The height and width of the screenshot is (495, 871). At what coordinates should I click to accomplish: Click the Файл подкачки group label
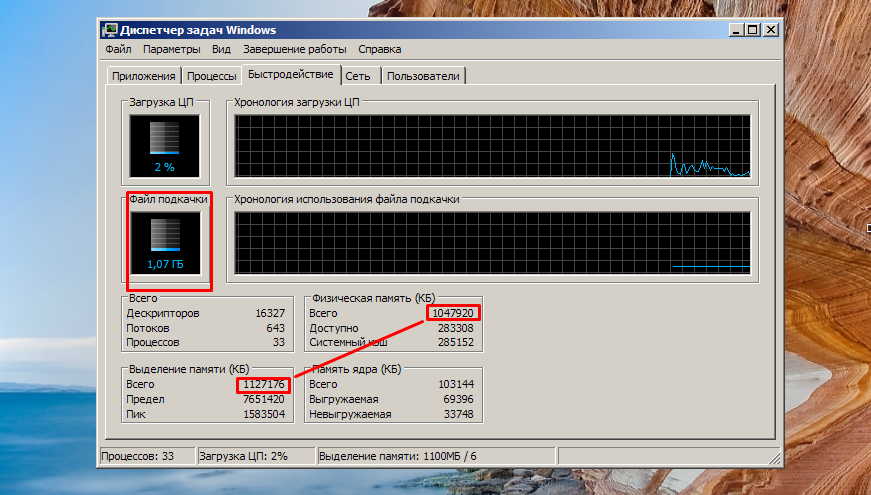[168, 199]
